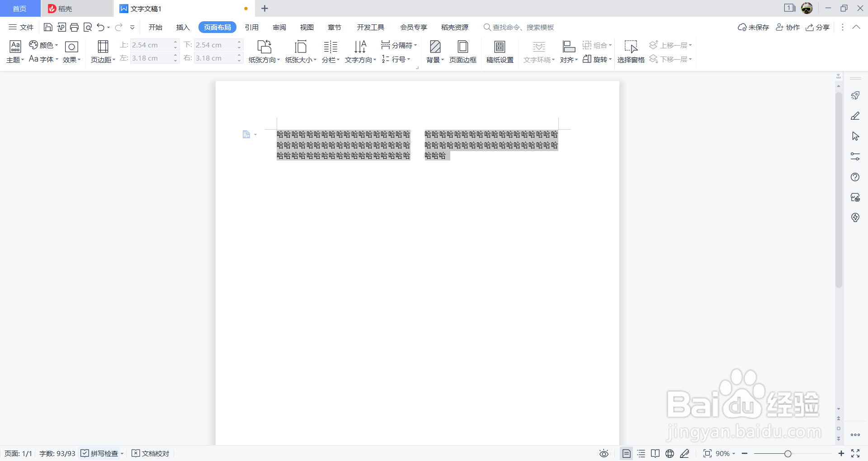The height and width of the screenshot is (461, 868).
Task: Toggle fullscreen icon in status bar
Action: pos(855,453)
